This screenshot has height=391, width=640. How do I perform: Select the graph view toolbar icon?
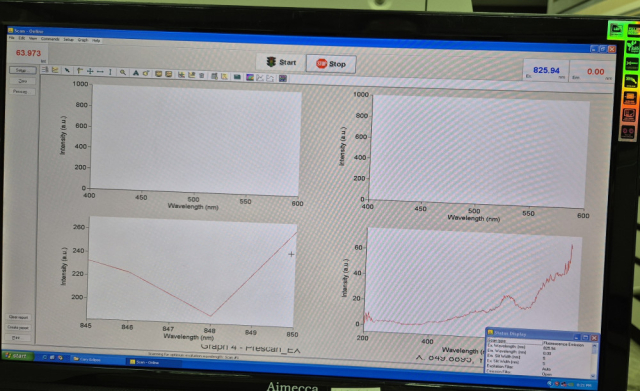point(55,70)
